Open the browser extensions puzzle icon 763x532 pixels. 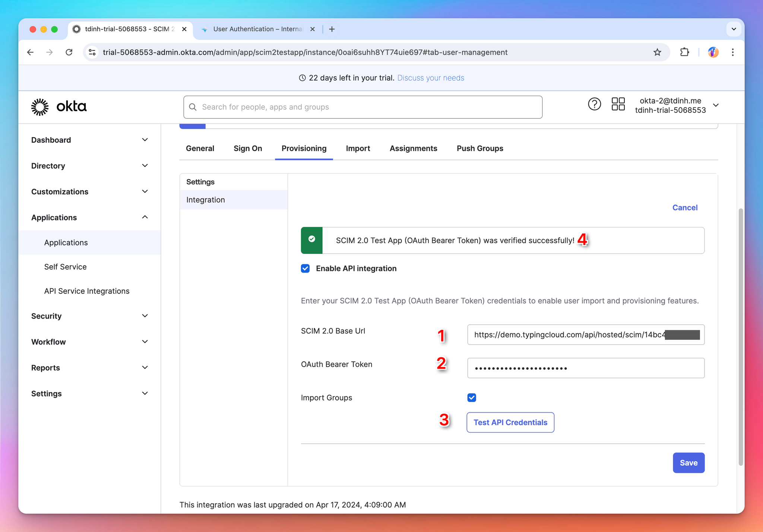684,52
